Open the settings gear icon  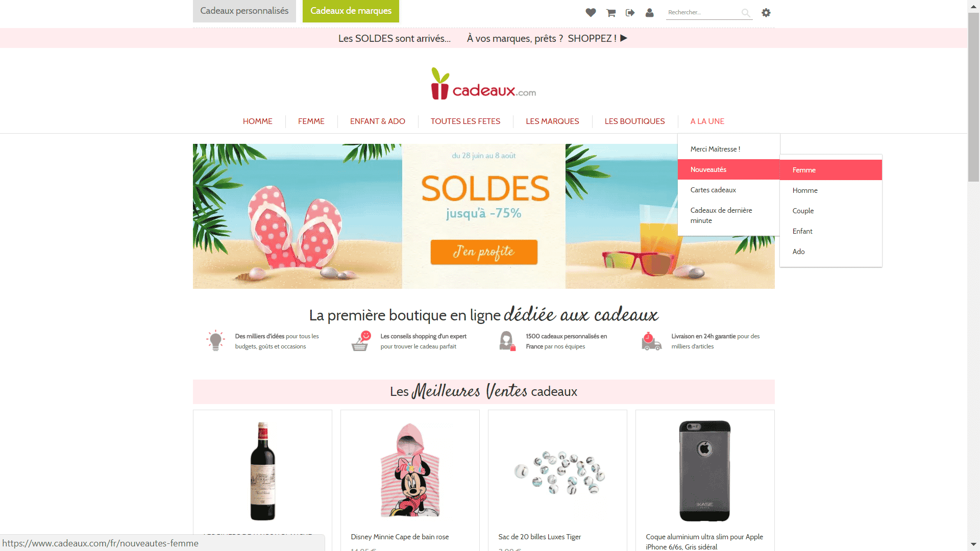pyautogui.click(x=766, y=13)
